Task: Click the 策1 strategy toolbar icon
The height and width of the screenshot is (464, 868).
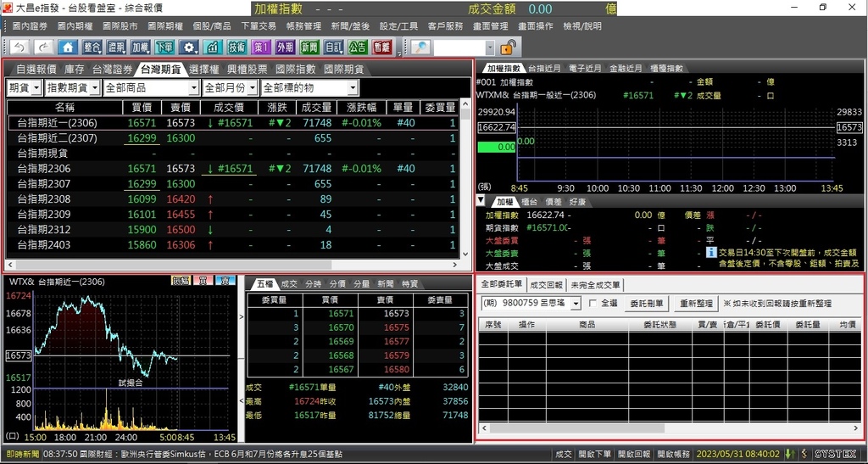Action: pyautogui.click(x=261, y=47)
